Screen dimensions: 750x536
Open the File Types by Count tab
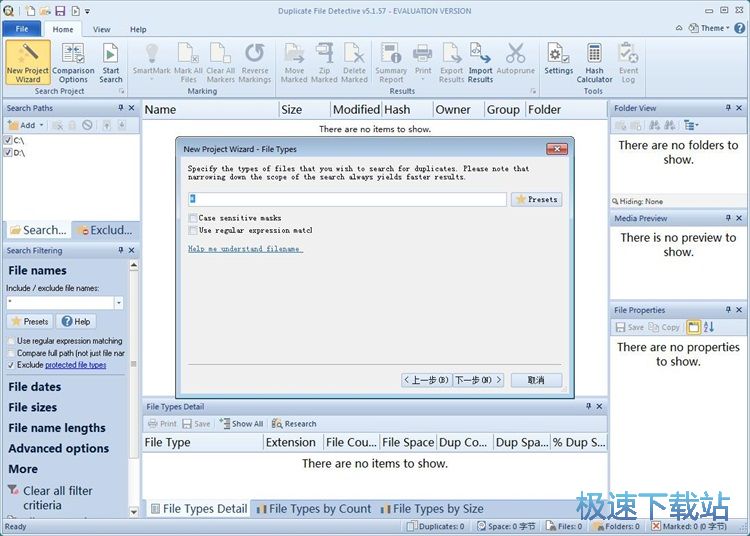coord(314,508)
